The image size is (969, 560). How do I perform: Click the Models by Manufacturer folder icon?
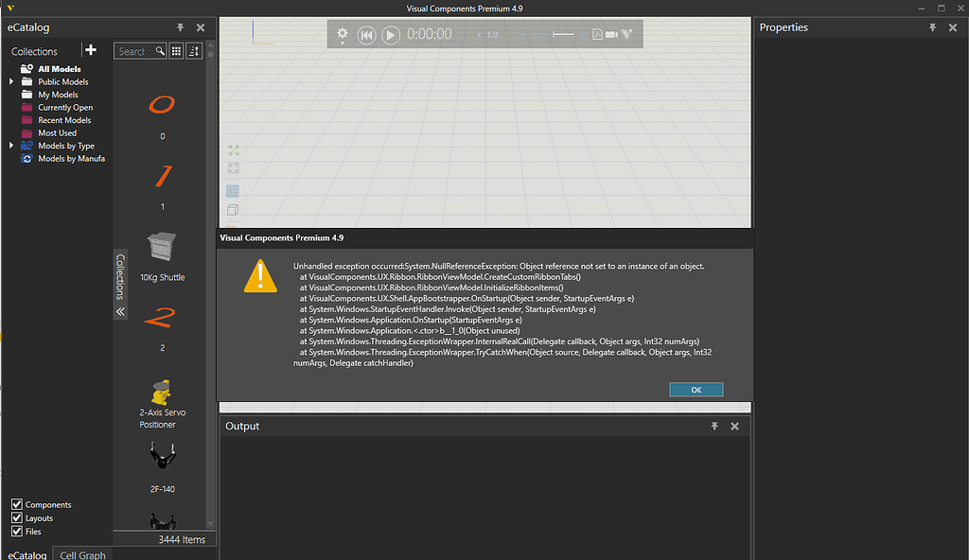26,159
